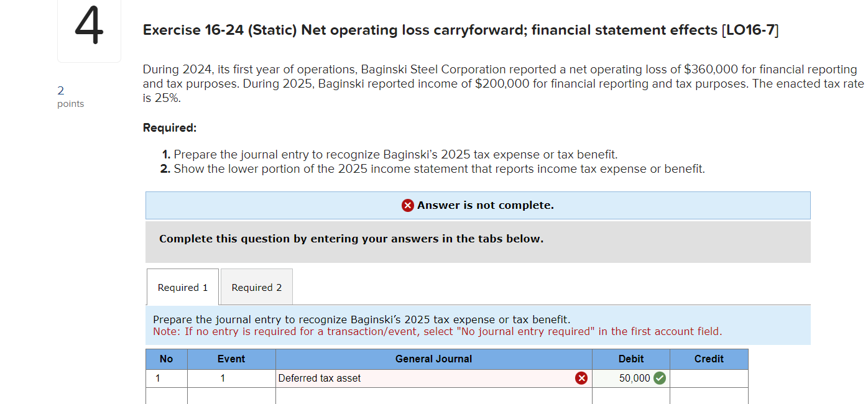Image resolution: width=868 pixels, height=404 pixels.
Task: Select the empty Credit cell in the second row
Action: pos(709,395)
